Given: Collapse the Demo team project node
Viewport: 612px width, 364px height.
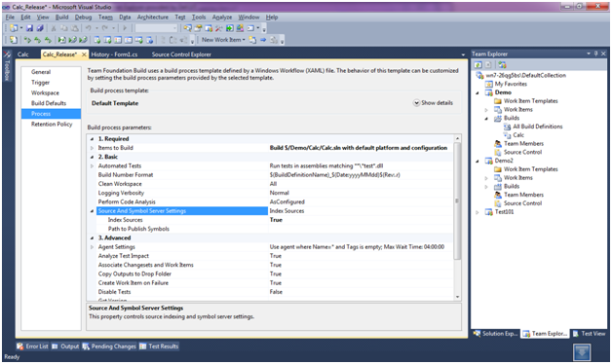Looking at the screenshot, I should [477, 92].
